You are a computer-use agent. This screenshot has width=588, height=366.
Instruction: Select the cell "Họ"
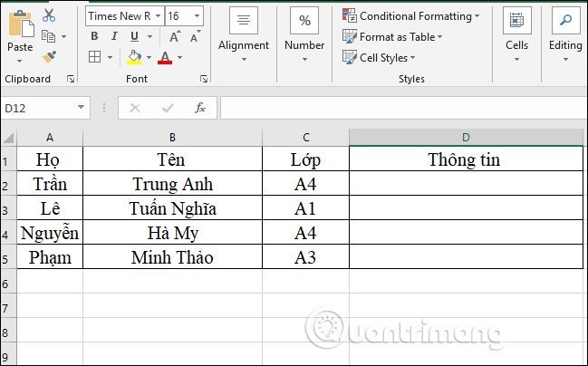click(x=50, y=159)
